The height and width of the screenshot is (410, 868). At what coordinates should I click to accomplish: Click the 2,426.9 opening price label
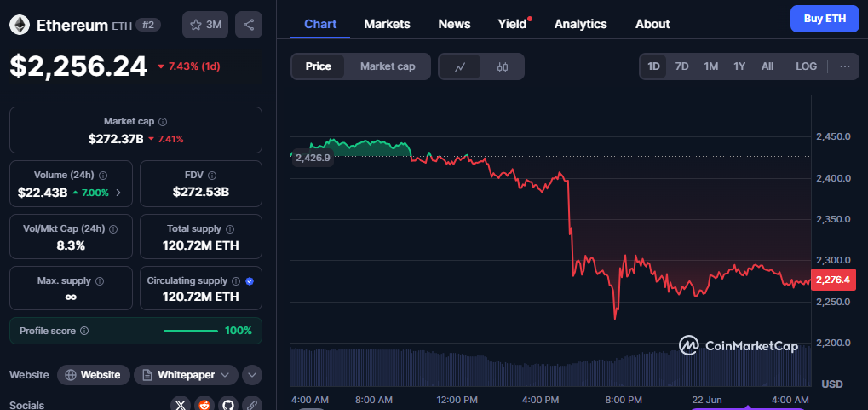(313, 158)
